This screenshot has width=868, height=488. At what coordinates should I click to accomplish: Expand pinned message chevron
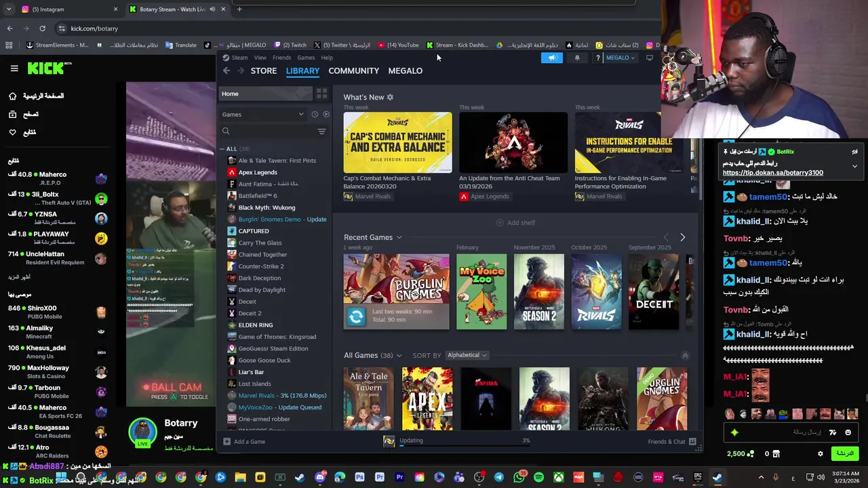pyautogui.click(x=854, y=166)
